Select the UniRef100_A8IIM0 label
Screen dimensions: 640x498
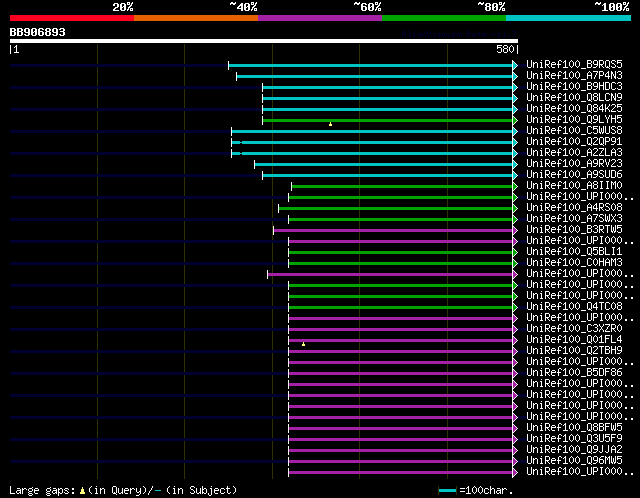tap(574, 186)
